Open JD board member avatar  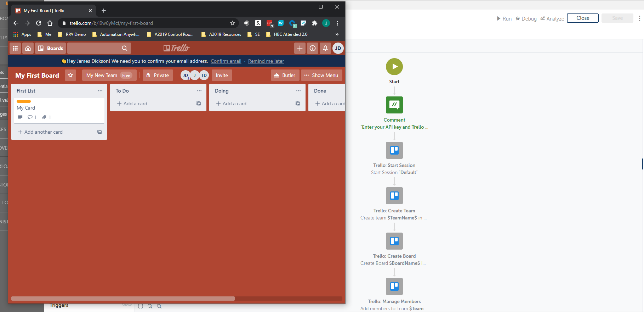(x=185, y=75)
